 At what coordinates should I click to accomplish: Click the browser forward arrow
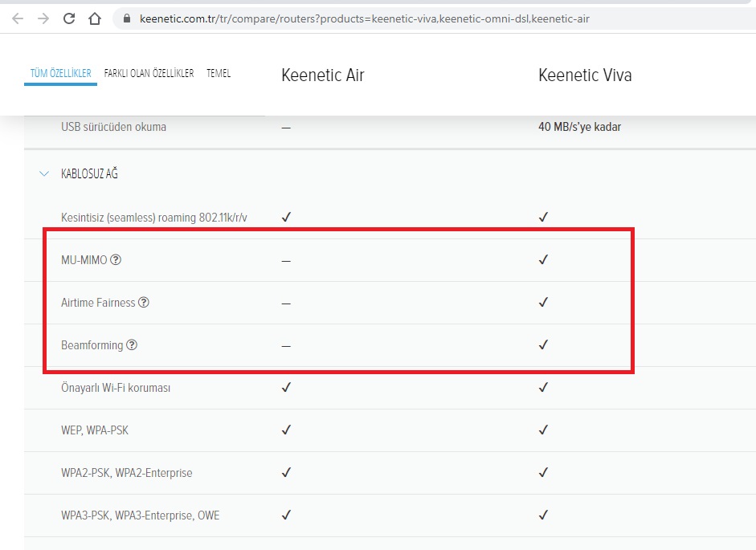click(43, 18)
